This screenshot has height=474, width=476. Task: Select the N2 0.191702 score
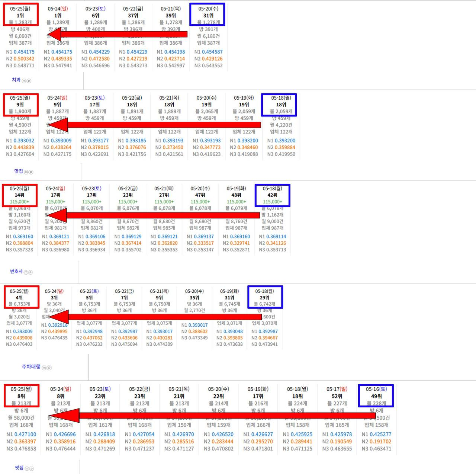pyautogui.click(x=376, y=442)
